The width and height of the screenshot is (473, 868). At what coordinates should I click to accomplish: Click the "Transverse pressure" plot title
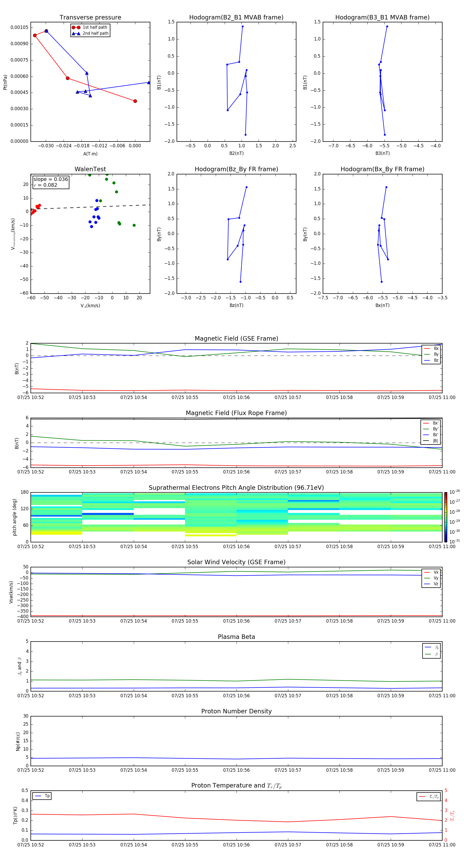pos(90,18)
